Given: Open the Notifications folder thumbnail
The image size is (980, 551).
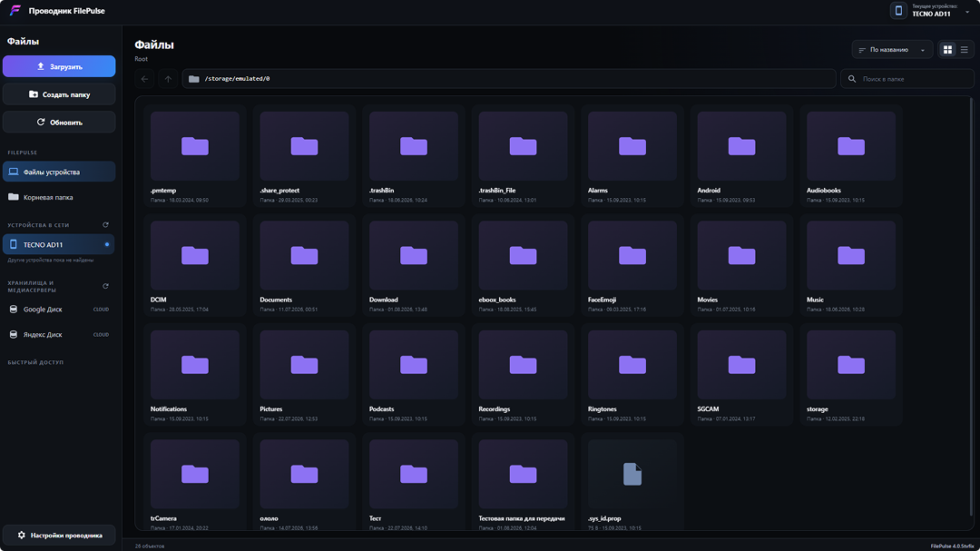Looking at the screenshot, I should point(195,365).
